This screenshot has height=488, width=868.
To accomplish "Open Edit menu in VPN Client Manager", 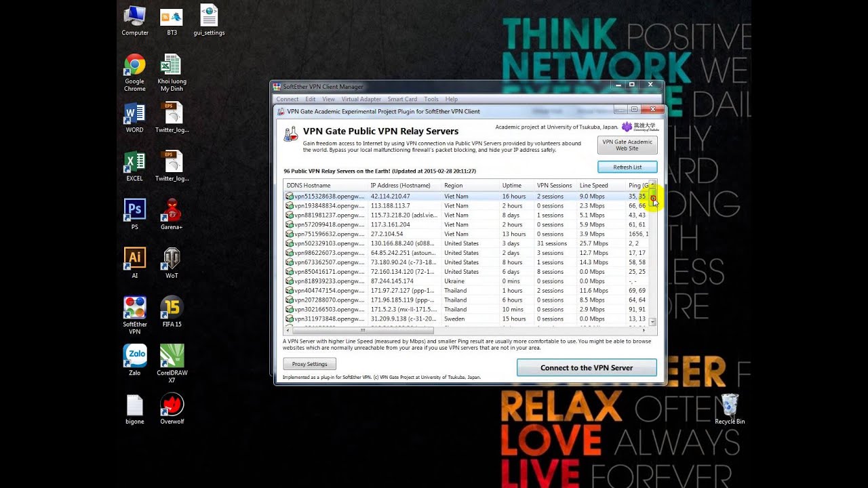I will coord(311,99).
